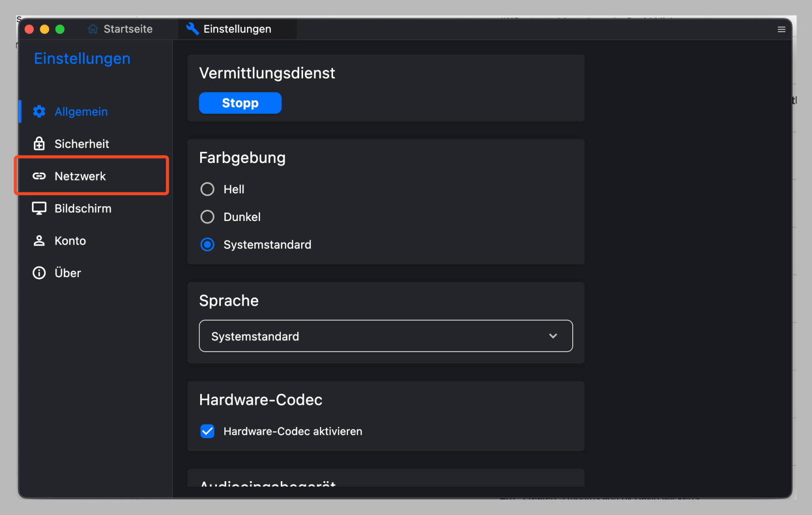Switch to the Einstellungen tab
The height and width of the screenshot is (515, 812).
tap(237, 29)
